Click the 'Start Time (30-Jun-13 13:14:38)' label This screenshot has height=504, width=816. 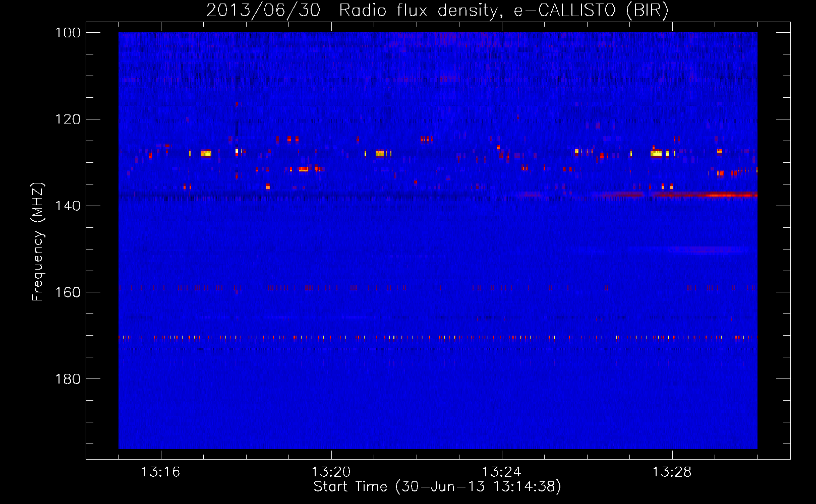(437, 487)
